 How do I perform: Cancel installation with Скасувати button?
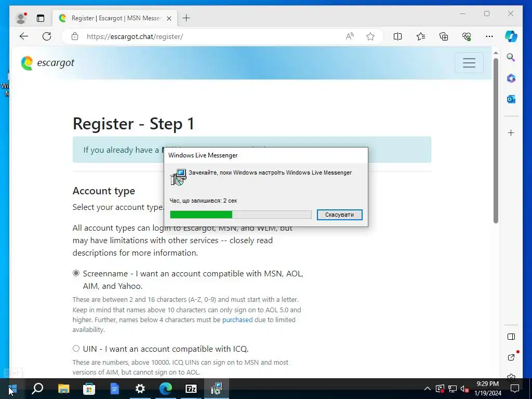pos(340,215)
